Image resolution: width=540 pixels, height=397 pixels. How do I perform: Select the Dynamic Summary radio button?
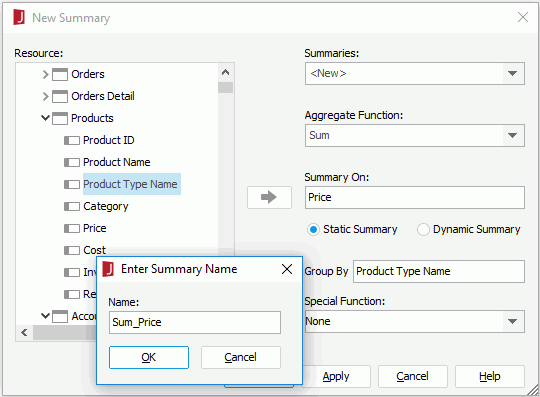point(423,229)
